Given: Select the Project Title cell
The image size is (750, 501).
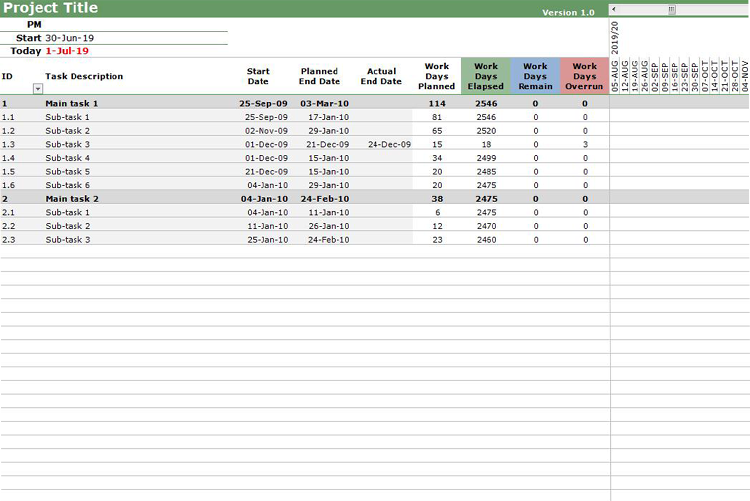Looking at the screenshot, I should (x=50, y=8).
